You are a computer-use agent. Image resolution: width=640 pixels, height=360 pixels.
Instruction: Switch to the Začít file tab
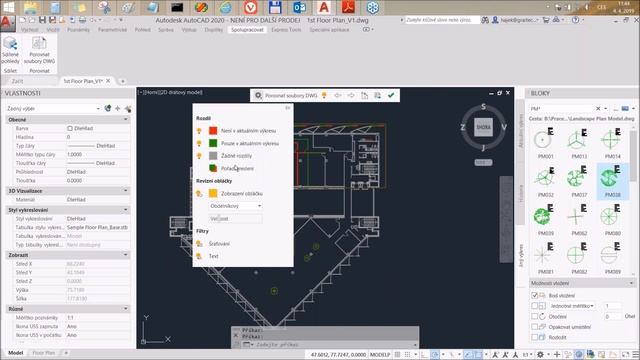pyautogui.click(x=18, y=81)
